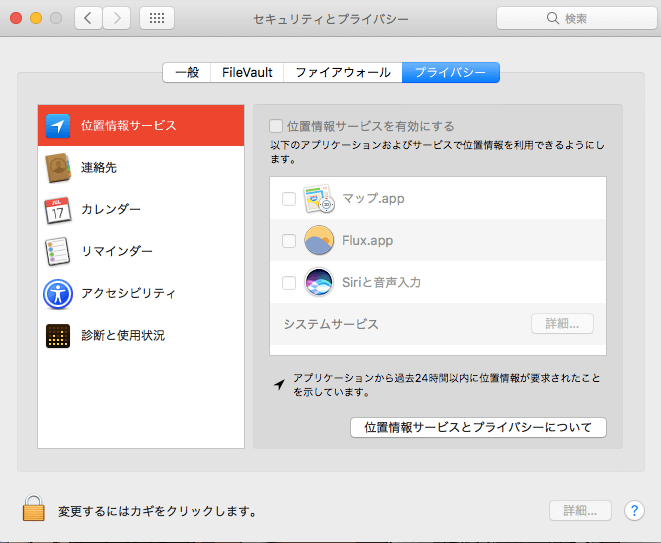Click the Flux.app name text

368,240
